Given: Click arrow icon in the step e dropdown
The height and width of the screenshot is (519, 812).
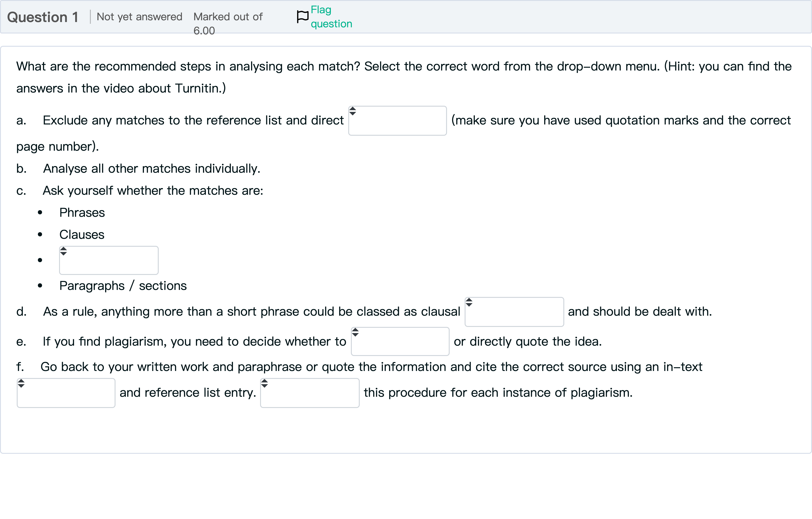Looking at the screenshot, I should (355, 332).
